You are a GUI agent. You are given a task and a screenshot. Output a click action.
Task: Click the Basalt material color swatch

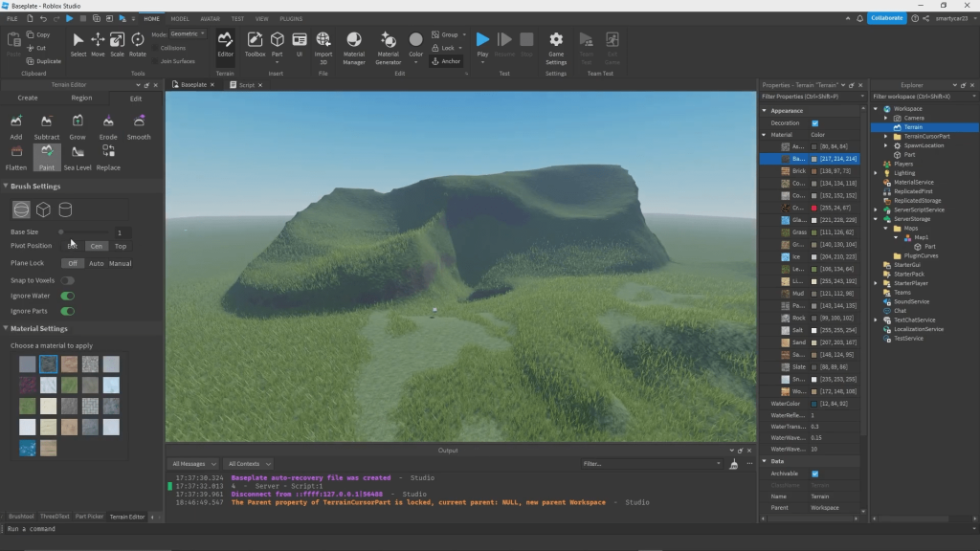[813, 160]
